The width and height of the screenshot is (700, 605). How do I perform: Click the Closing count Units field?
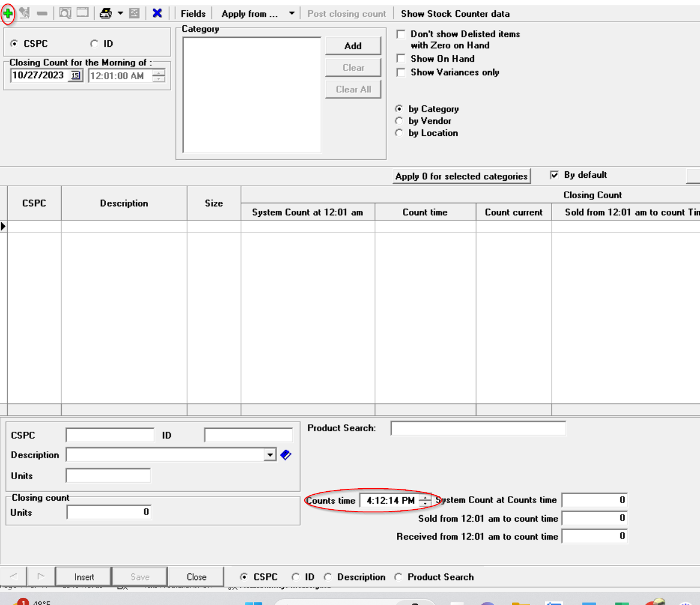tap(108, 512)
